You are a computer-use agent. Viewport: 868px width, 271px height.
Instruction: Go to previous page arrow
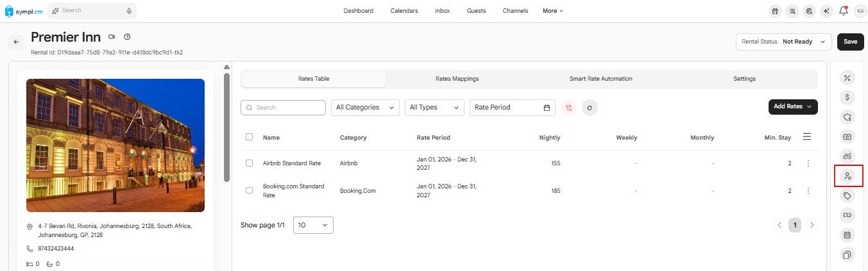pos(779,225)
